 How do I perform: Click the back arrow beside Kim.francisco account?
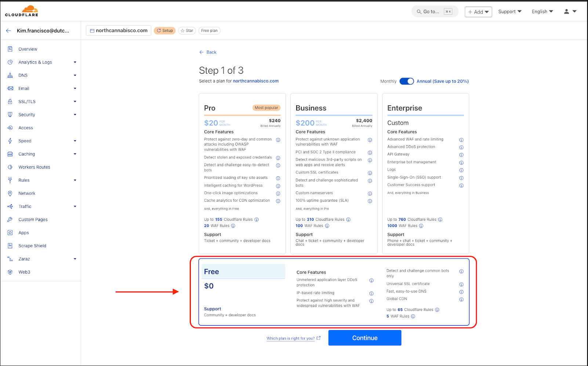pos(8,31)
